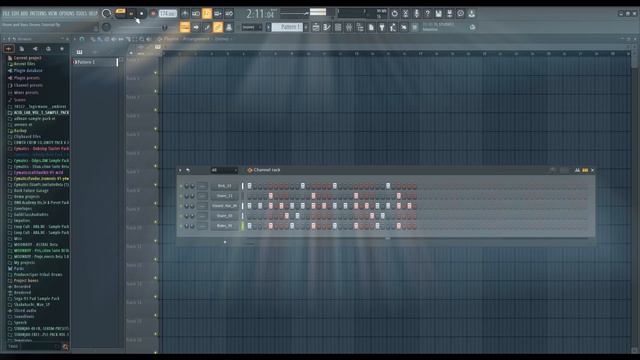Open the Piano roll shortcut

(327, 27)
